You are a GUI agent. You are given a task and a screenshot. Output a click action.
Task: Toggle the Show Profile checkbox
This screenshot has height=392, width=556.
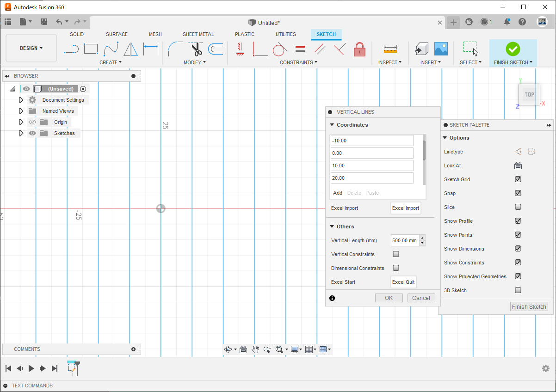click(x=518, y=221)
